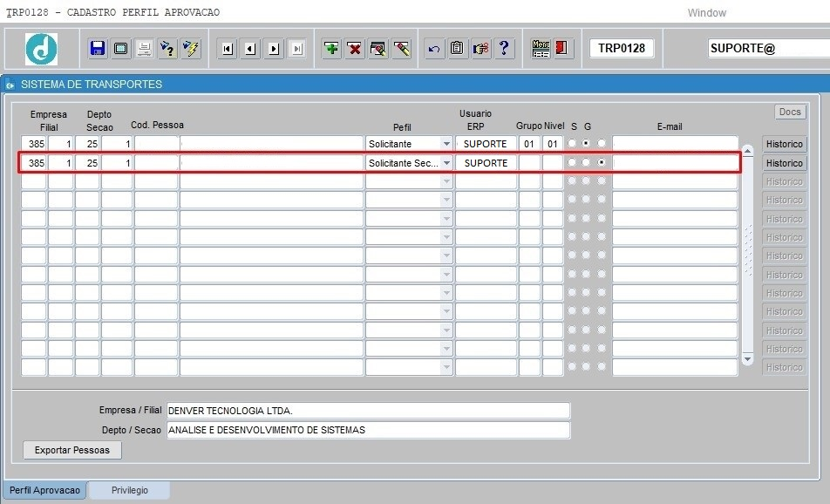The width and height of the screenshot is (830, 504).
Task: Click the Enter Query question-mark icon
Action: click(167, 49)
